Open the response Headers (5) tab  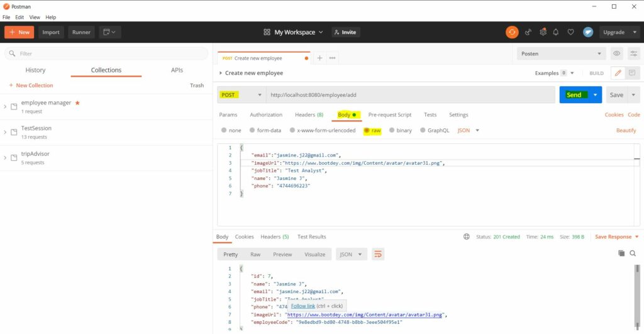[x=274, y=237]
